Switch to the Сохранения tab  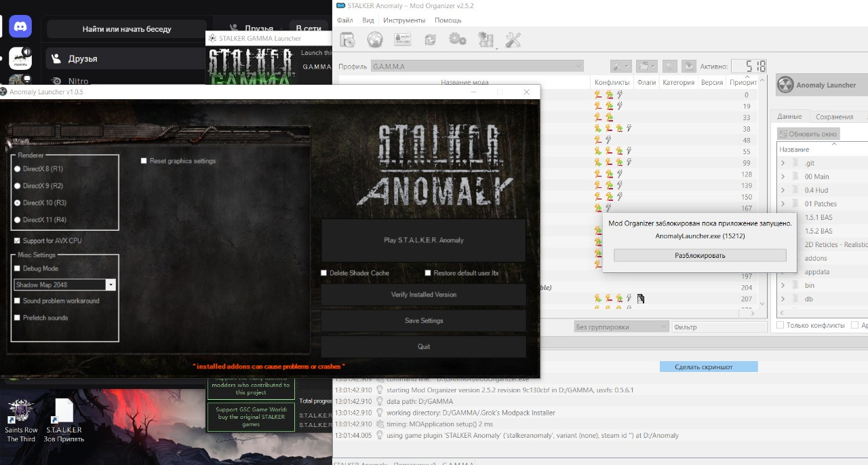point(834,117)
